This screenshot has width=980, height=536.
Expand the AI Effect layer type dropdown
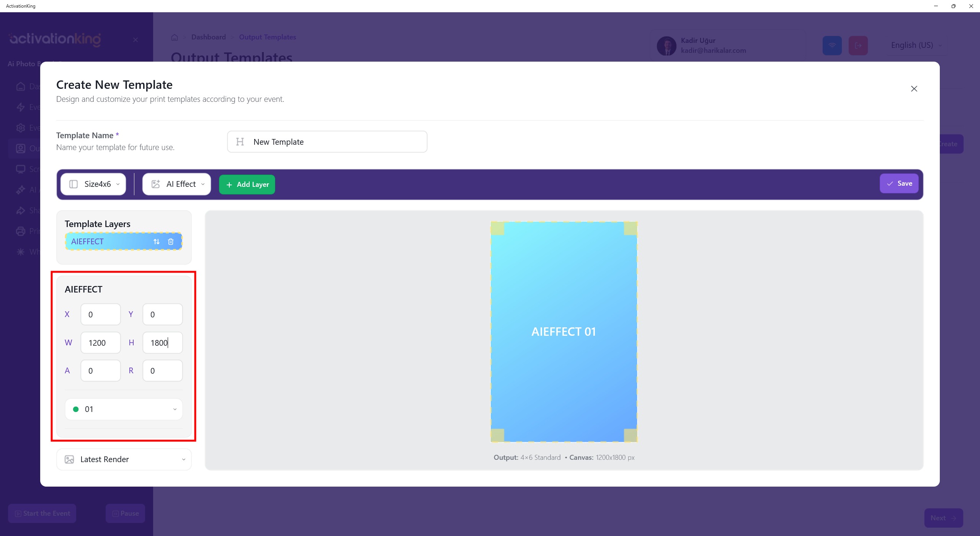177,184
